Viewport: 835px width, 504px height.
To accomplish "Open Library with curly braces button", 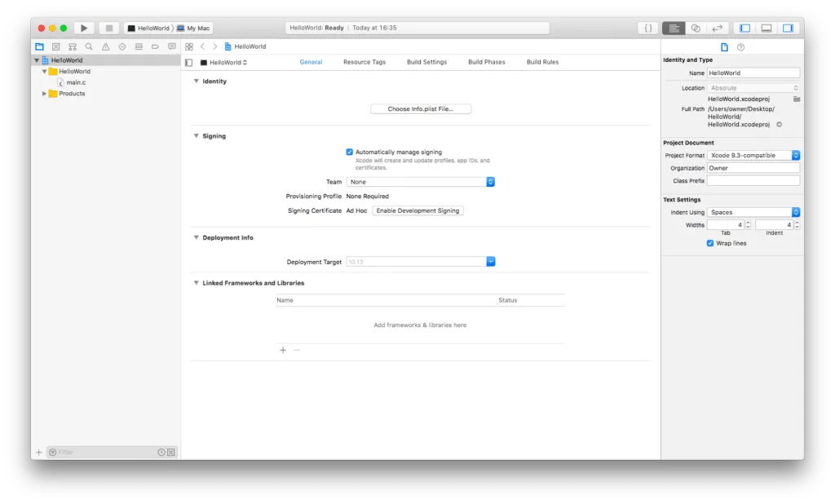I will [x=648, y=28].
